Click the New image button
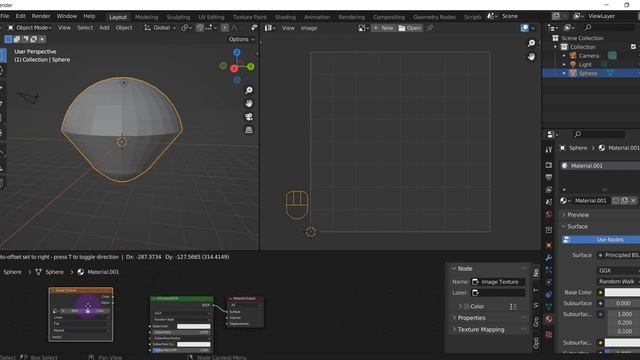The width and height of the screenshot is (640, 360). pos(383,28)
